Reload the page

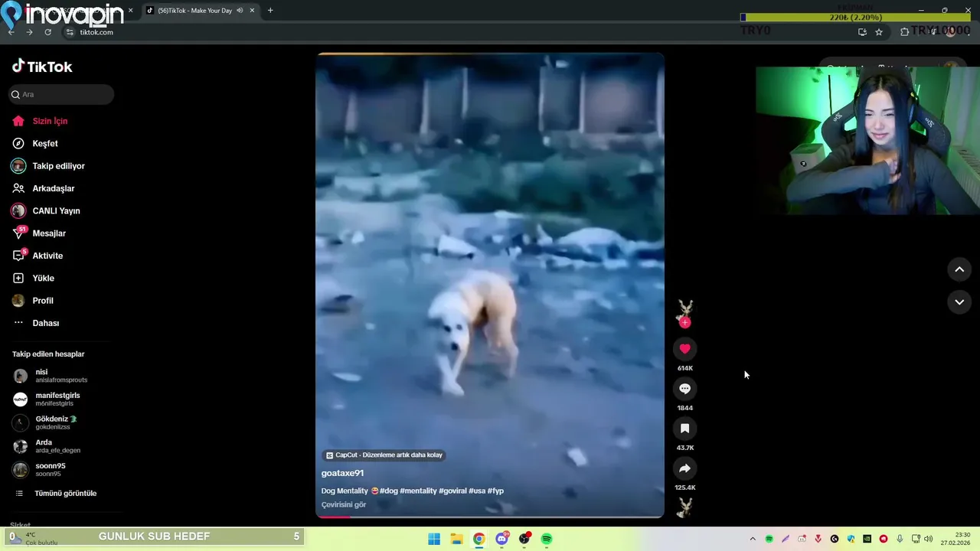click(47, 32)
